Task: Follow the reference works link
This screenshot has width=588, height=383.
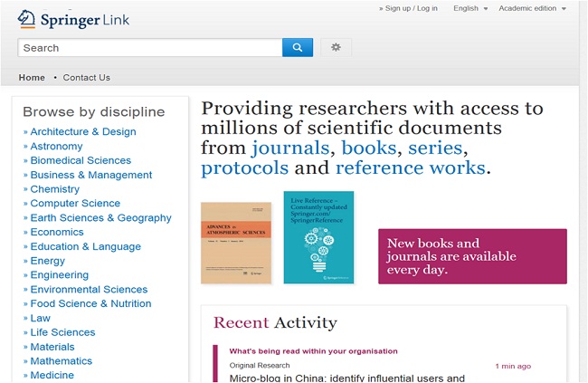Action: (x=411, y=168)
